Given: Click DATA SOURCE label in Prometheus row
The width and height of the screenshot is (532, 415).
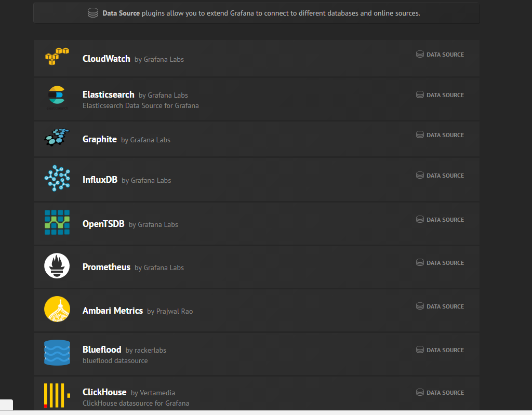Looking at the screenshot, I should 445,263.
